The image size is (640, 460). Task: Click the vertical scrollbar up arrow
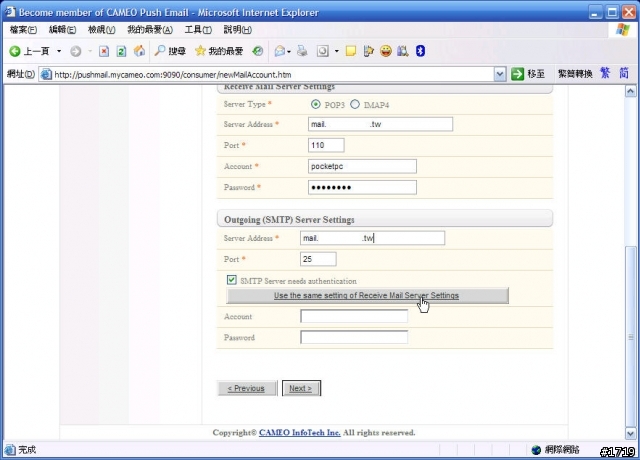(630, 91)
